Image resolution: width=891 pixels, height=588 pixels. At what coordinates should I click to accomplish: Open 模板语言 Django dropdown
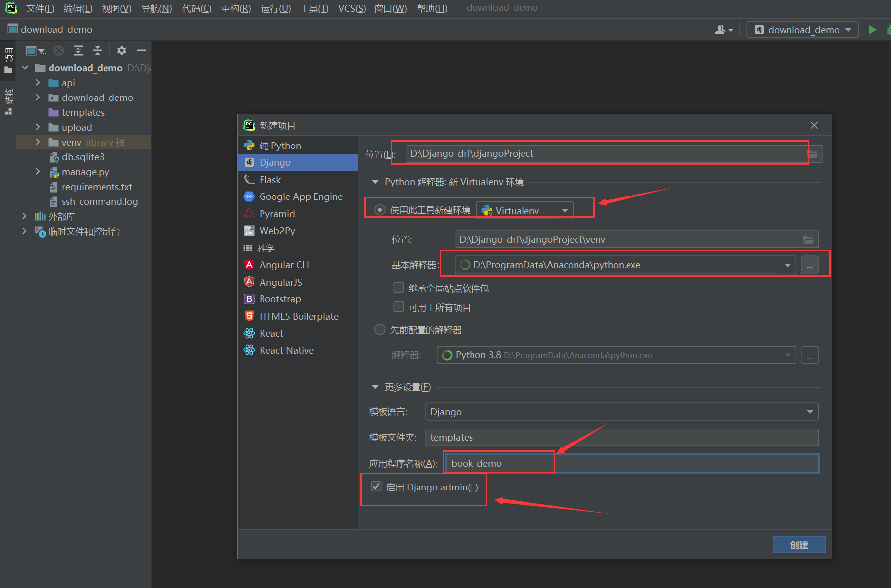pyautogui.click(x=622, y=412)
